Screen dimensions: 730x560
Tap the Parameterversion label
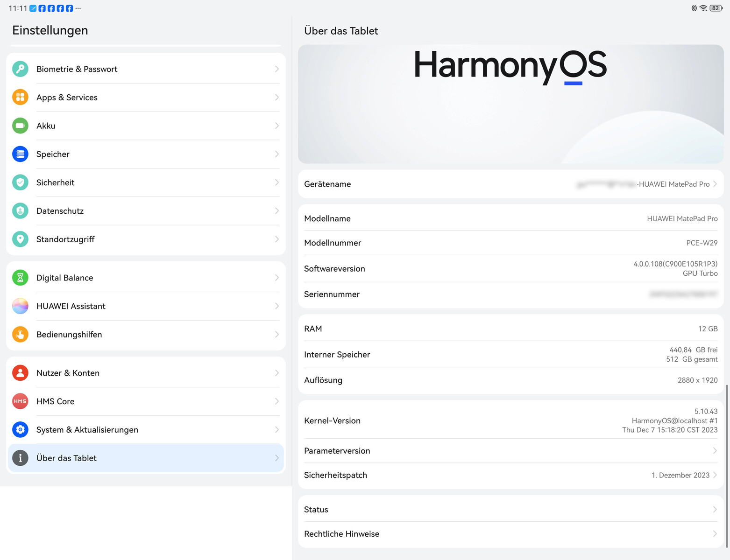(337, 451)
